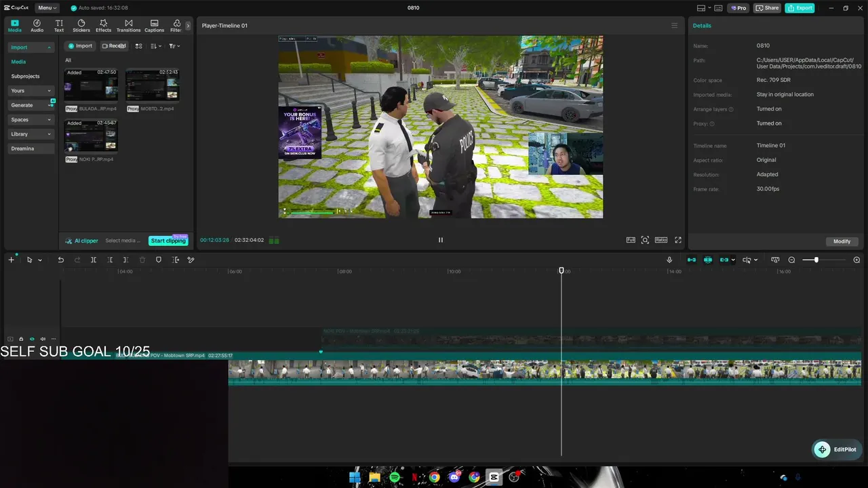Click the Record button
Viewport: 868px width, 488px height.
114,46
